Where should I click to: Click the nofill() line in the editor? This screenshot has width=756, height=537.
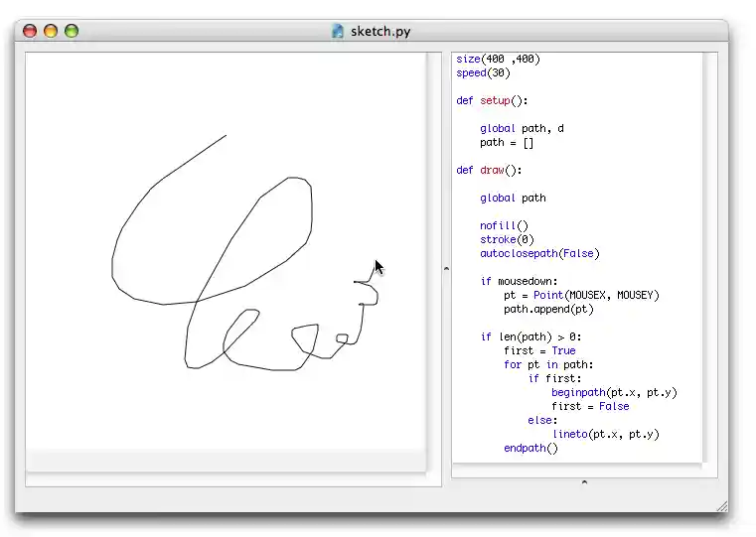coord(505,225)
